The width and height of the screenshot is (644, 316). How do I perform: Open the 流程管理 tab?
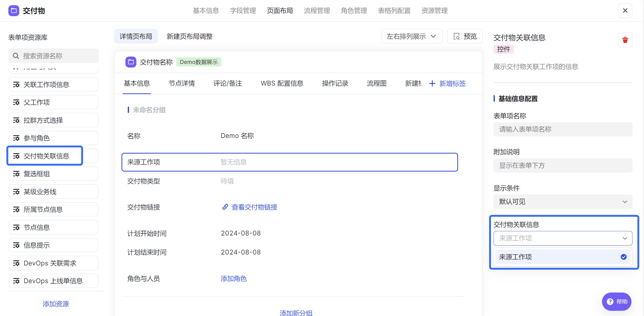pos(317,11)
